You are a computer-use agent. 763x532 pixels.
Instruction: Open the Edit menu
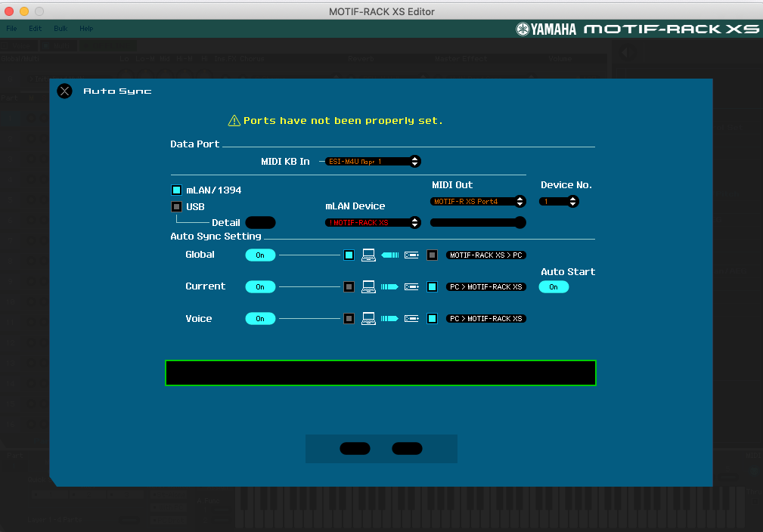(x=35, y=29)
